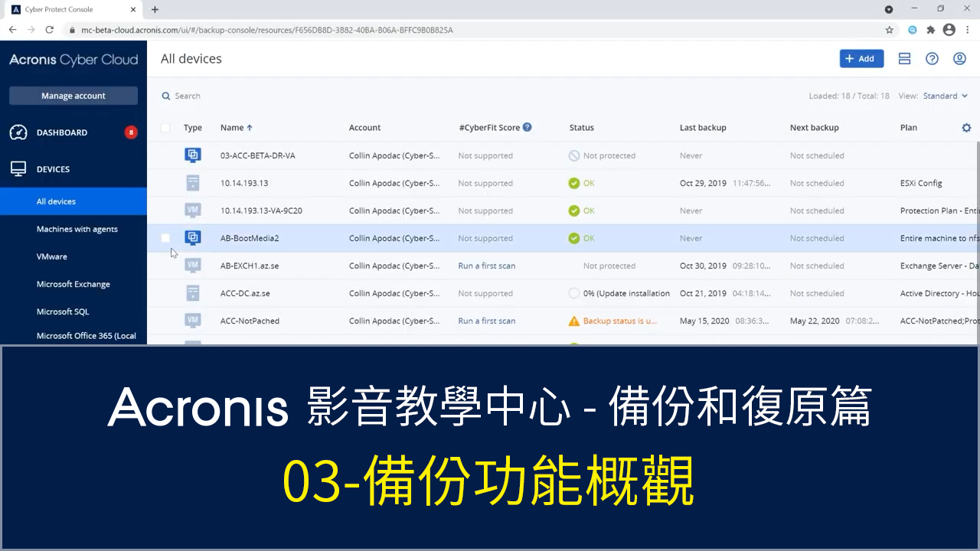Image resolution: width=980 pixels, height=551 pixels.
Task: Click Exchange Server plan cell
Action: 939,266
